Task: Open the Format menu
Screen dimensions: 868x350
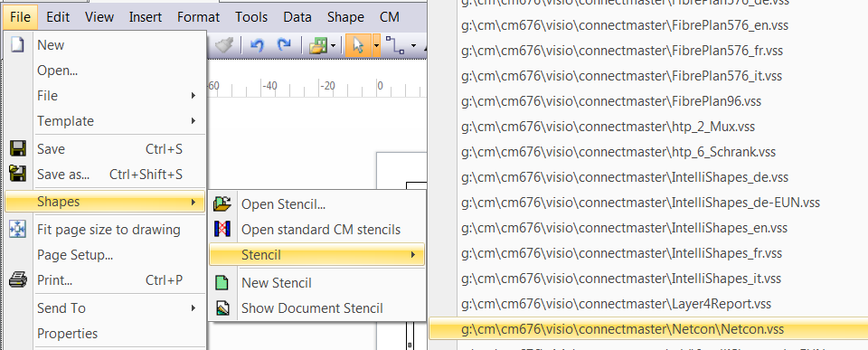Action: 198,17
